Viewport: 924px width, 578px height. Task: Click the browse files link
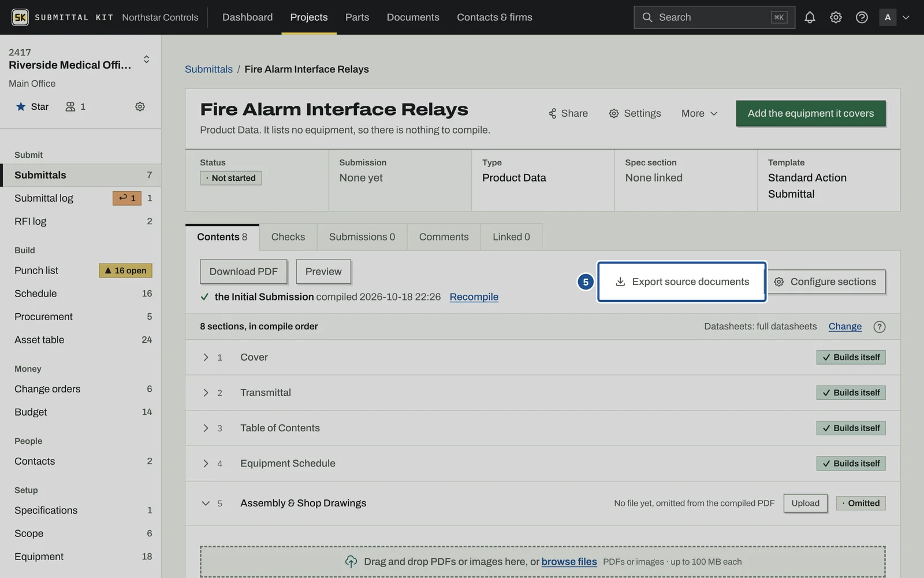(569, 561)
